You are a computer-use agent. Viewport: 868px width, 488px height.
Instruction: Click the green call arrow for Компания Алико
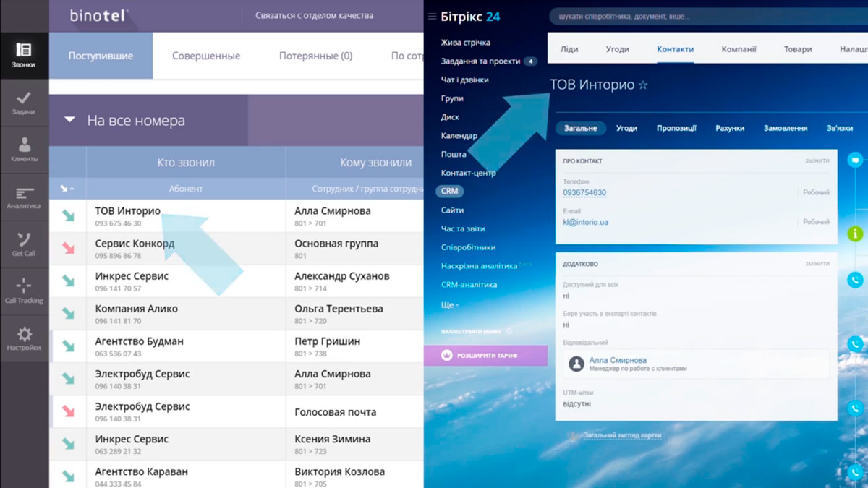point(68,313)
